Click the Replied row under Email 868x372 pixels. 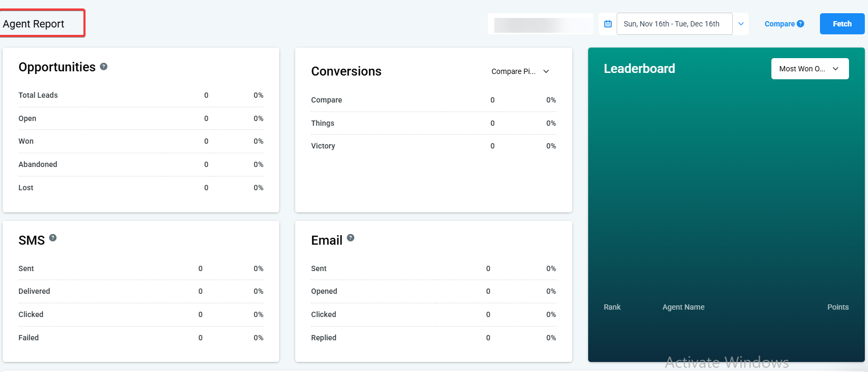[x=324, y=338]
